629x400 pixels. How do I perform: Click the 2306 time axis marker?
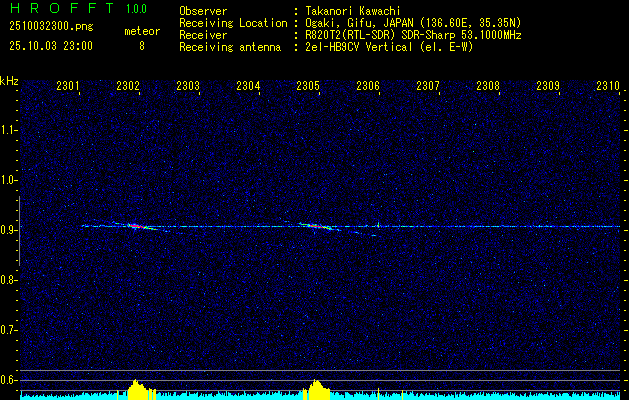tap(368, 86)
